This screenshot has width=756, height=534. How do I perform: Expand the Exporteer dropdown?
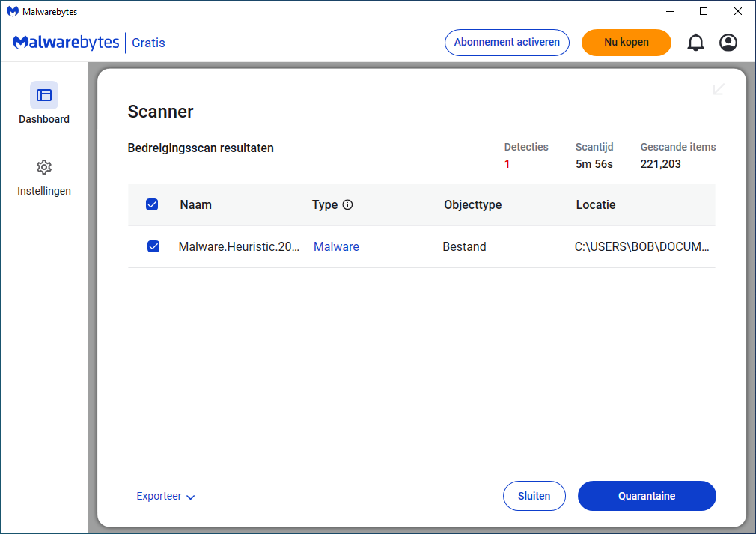(x=165, y=496)
